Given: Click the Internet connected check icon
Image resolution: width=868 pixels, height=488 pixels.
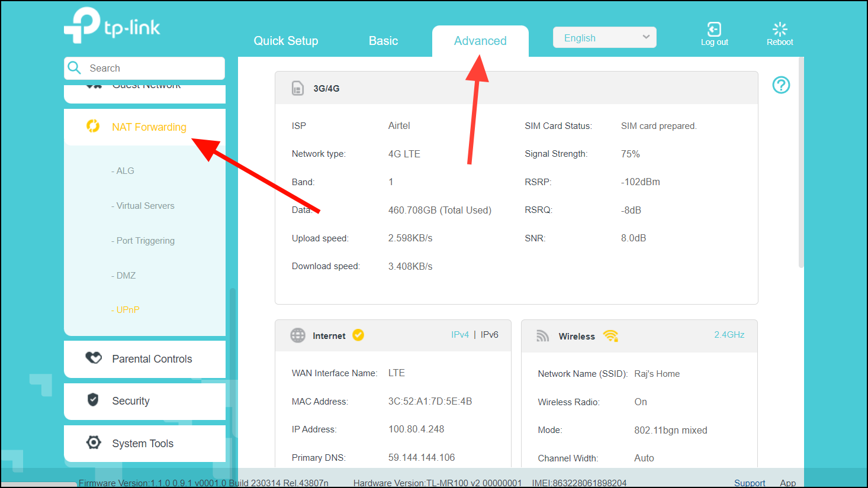Looking at the screenshot, I should point(358,335).
